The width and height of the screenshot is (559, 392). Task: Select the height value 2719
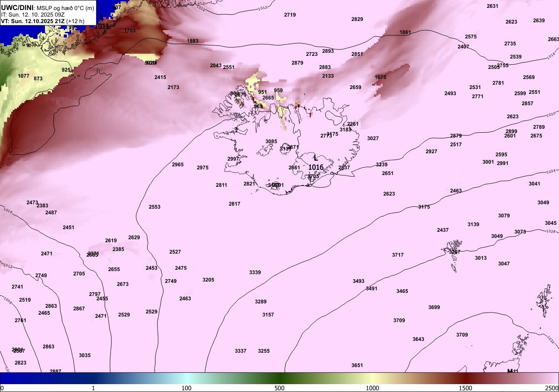click(290, 15)
